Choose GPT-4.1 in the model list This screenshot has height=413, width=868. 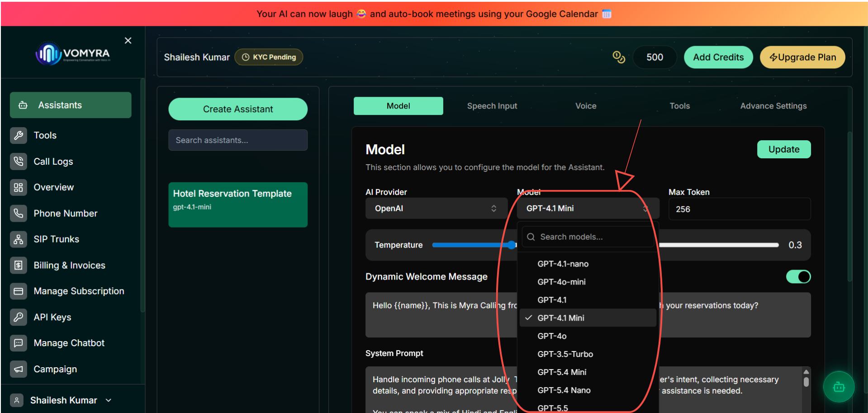point(588,300)
